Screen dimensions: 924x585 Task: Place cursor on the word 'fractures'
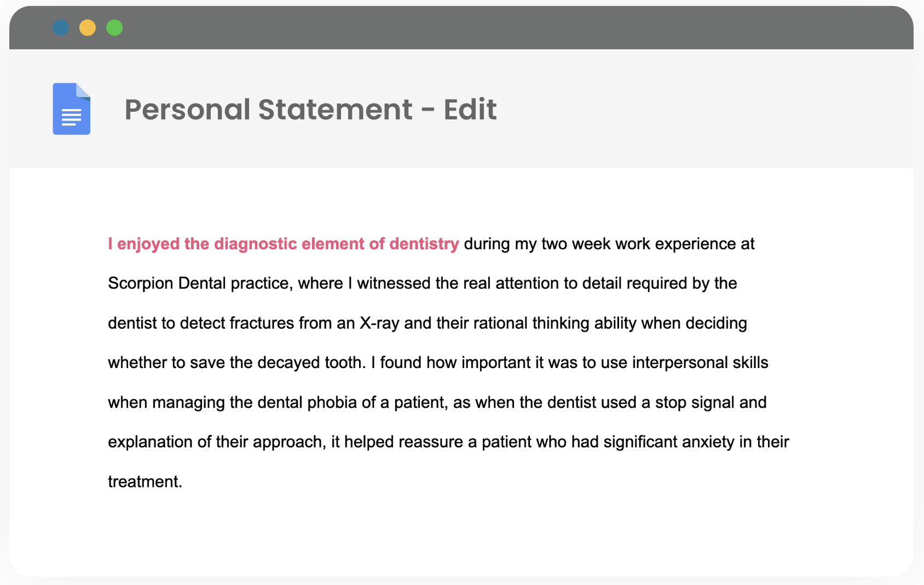262,323
